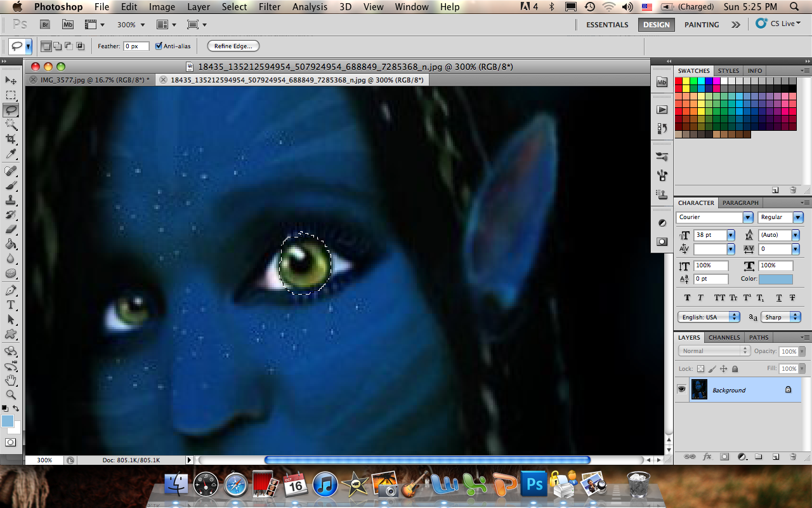Open the Layer menu
The image size is (812, 508).
point(199,7)
